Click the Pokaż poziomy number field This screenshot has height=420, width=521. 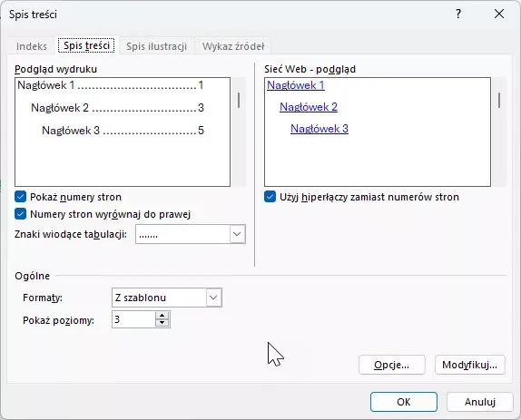(x=133, y=319)
